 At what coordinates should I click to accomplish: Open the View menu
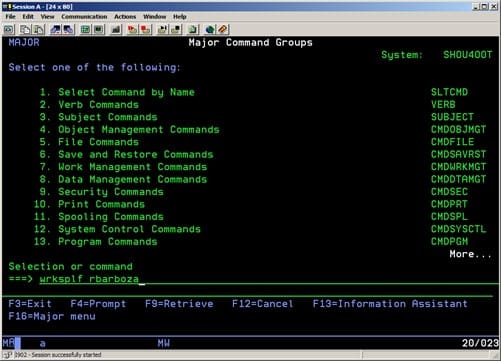[x=47, y=17]
